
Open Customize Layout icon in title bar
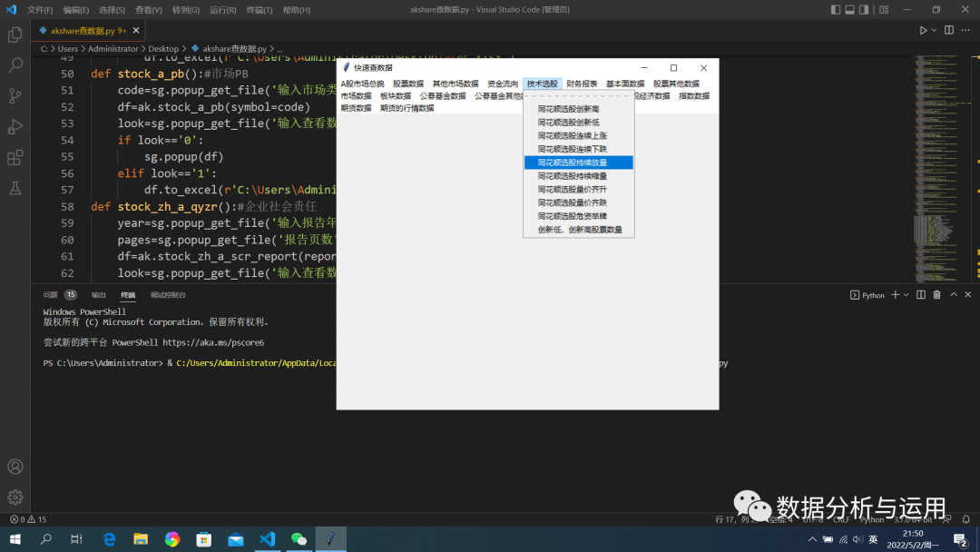click(884, 9)
